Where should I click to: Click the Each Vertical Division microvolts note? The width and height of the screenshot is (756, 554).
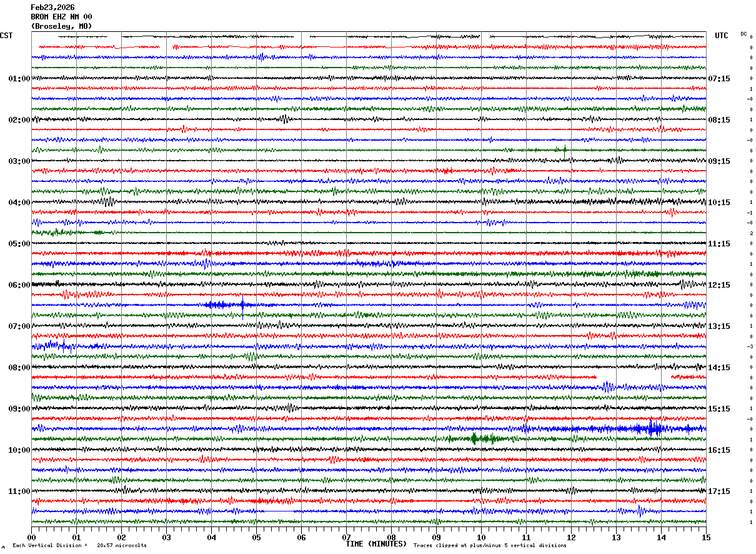80,545
